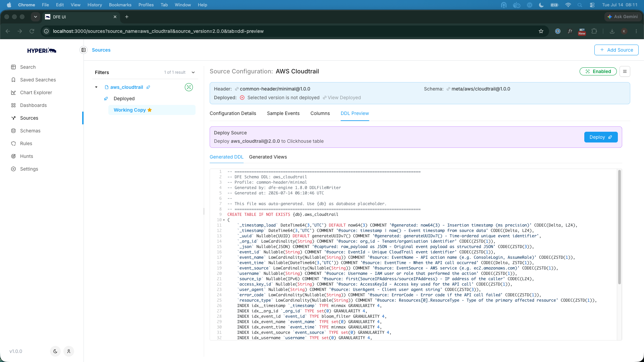Toggle the Enabled status badge
This screenshot has width=644, height=362.
coord(598,71)
